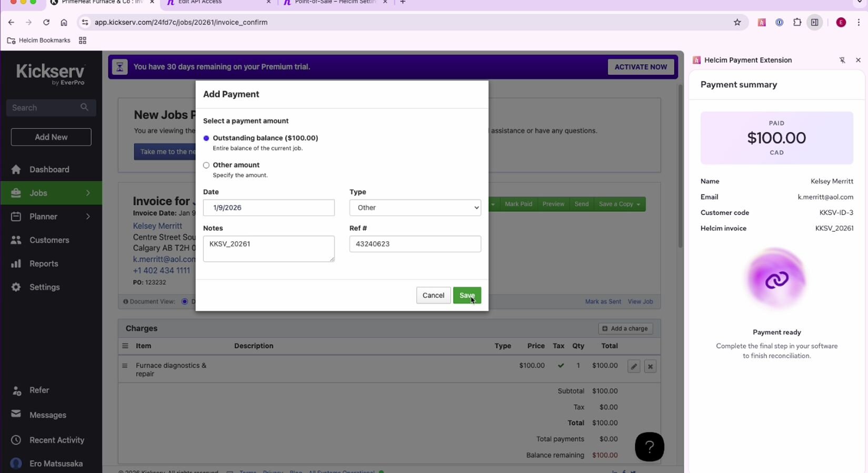Image resolution: width=868 pixels, height=473 pixels.
Task: Toggle the Document View radio button
Action: pos(185,302)
